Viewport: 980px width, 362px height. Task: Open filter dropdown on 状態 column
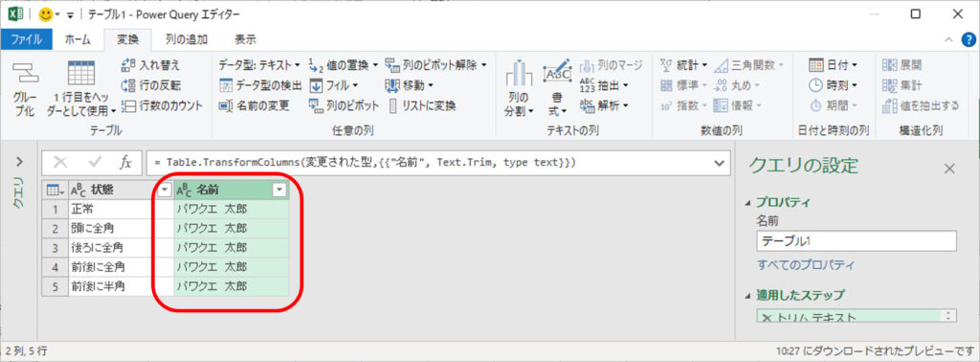pyautogui.click(x=165, y=190)
